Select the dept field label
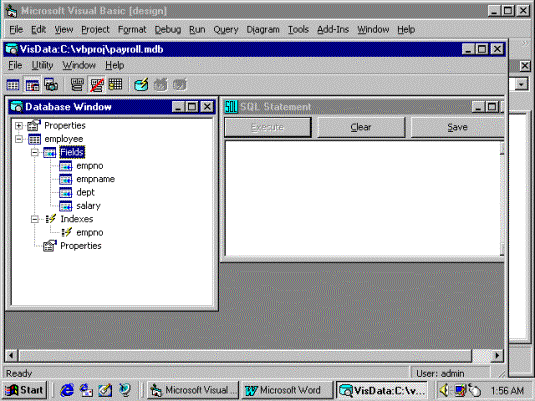The width and height of the screenshot is (535, 401). tap(85, 192)
